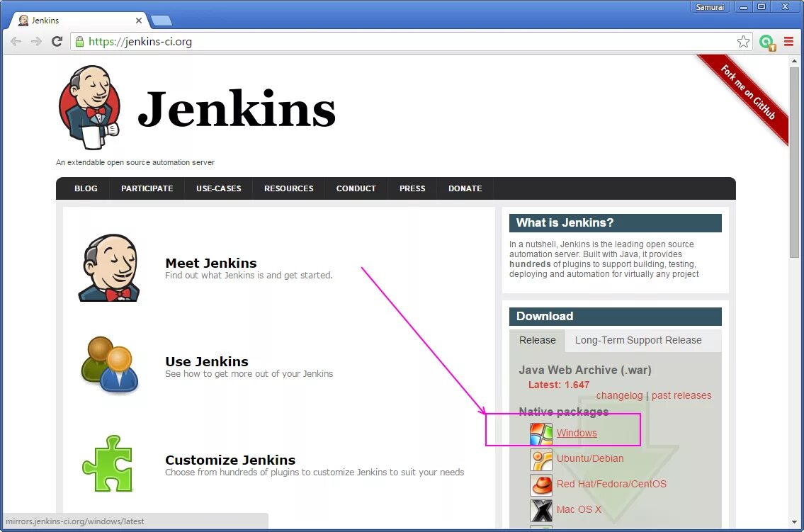
Task: Open the USE-CASES menu item
Action: tap(218, 188)
